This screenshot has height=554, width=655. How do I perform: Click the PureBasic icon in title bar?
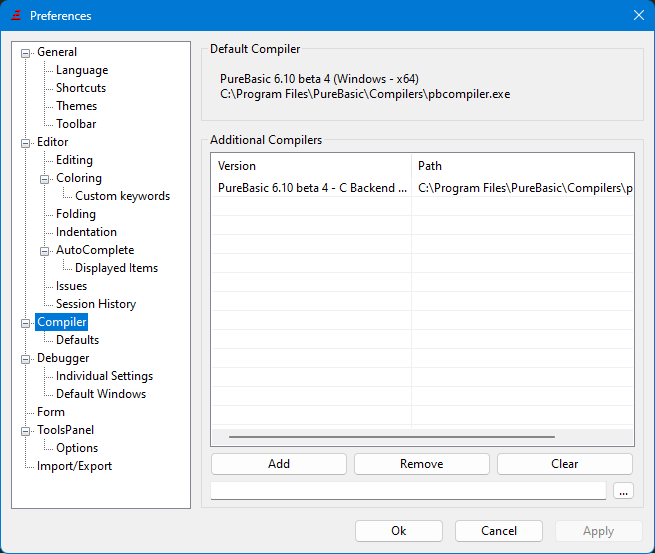pyautogui.click(x=15, y=15)
